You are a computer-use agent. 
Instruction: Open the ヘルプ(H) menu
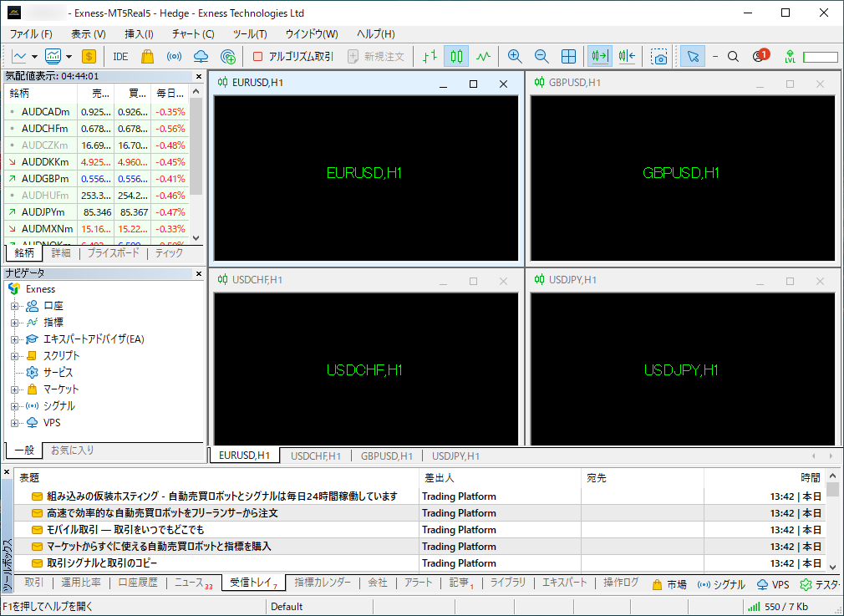tap(376, 34)
